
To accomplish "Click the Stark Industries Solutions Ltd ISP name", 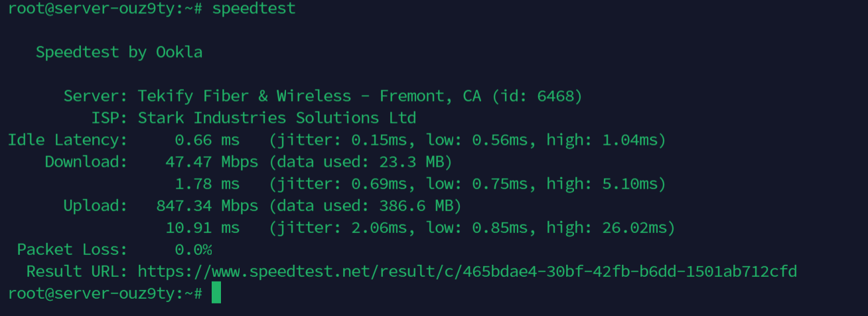I will coord(277,118).
